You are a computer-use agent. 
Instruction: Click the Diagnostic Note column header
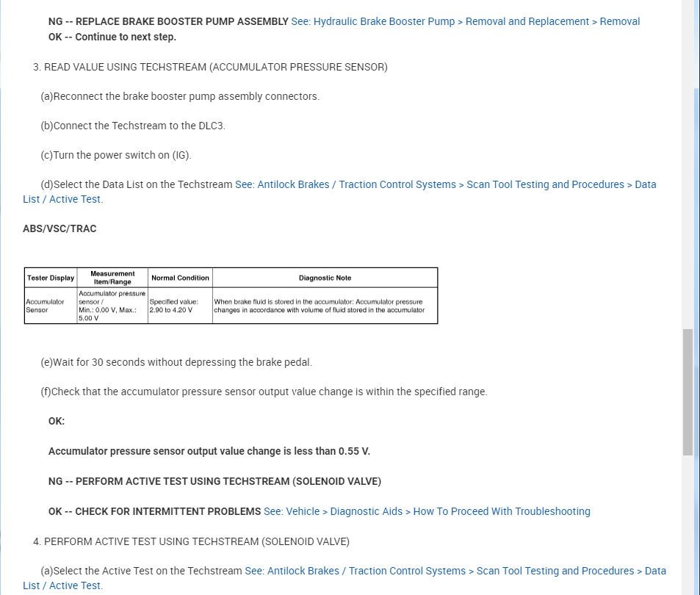325,278
